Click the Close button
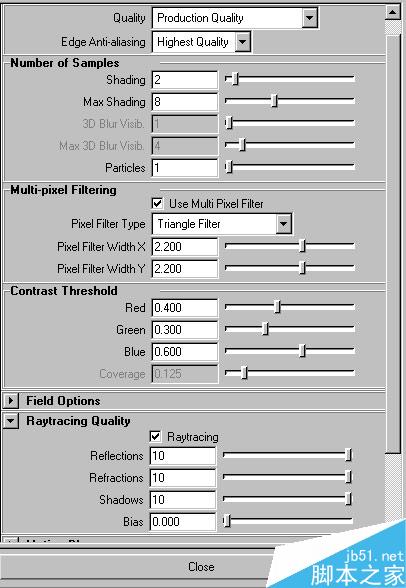Viewport: 406px width, 588px height. click(201, 567)
